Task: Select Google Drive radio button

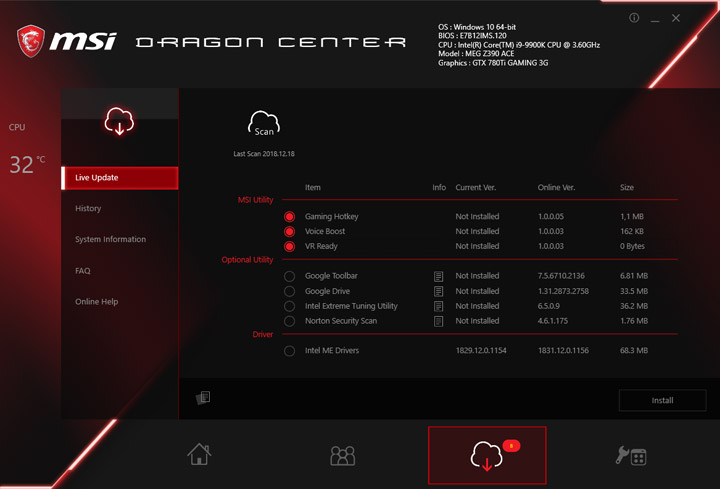Action: pyautogui.click(x=289, y=291)
